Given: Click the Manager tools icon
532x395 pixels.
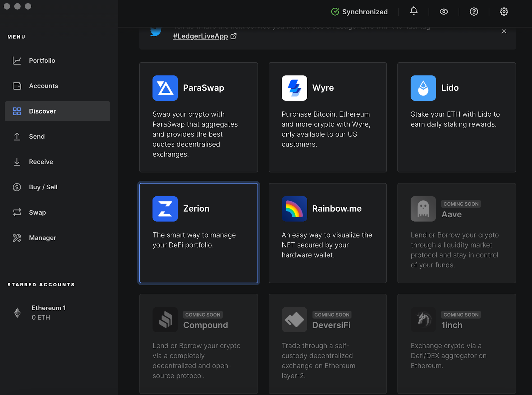Looking at the screenshot, I should point(17,238).
